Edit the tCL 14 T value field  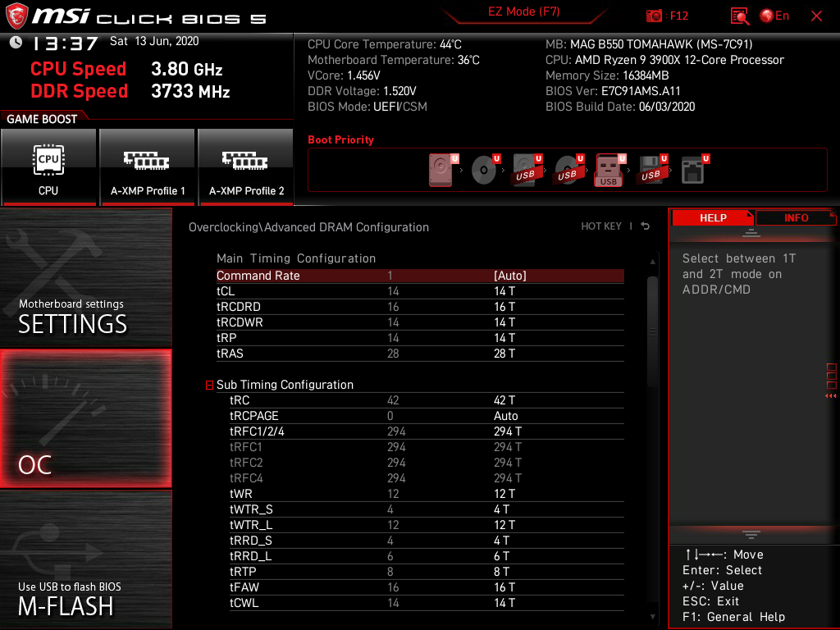(x=504, y=291)
